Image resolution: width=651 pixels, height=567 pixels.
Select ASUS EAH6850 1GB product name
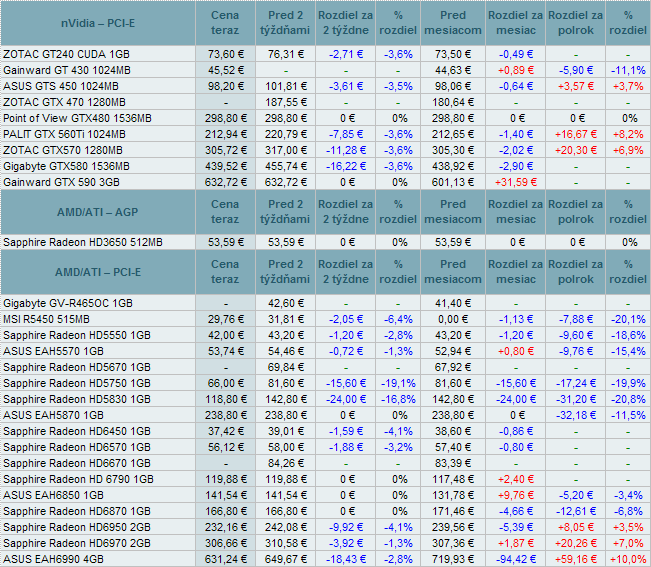click(53, 496)
